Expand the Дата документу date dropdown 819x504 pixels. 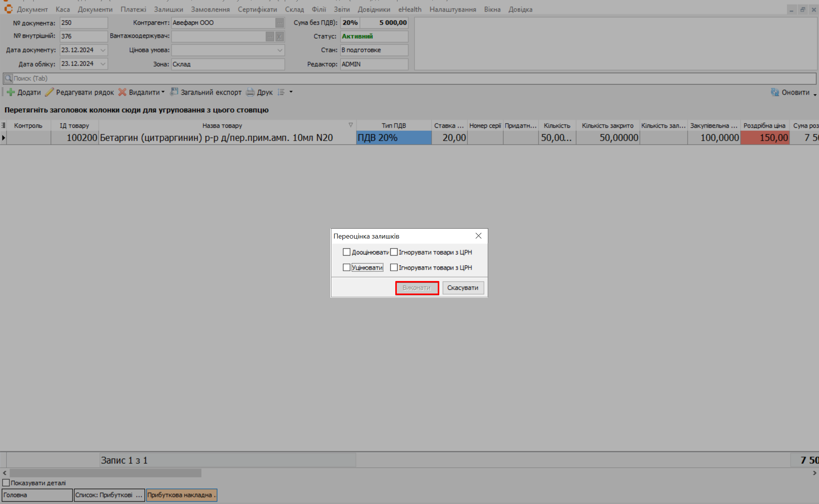103,50
